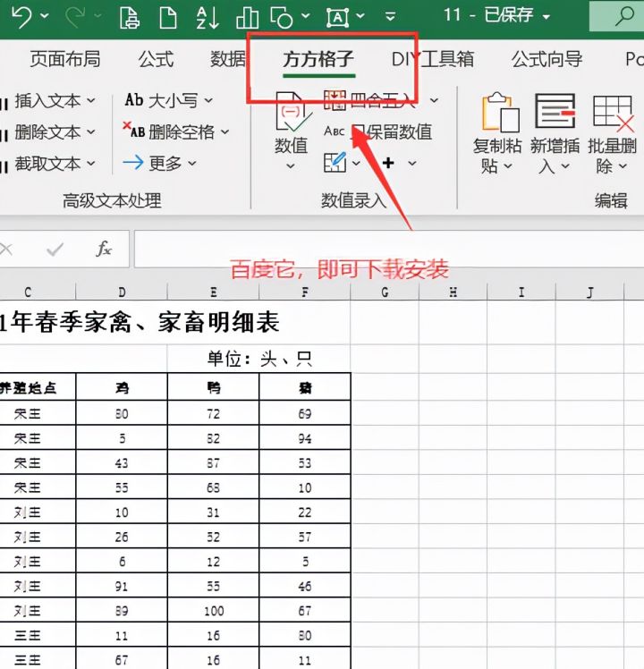Click the ABC icon in 数值录入 group

tap(335, 131)
